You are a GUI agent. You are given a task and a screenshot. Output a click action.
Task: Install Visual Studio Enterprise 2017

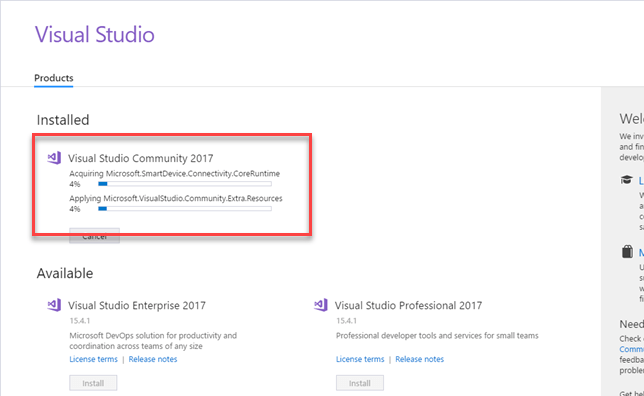tap(93, 383)
